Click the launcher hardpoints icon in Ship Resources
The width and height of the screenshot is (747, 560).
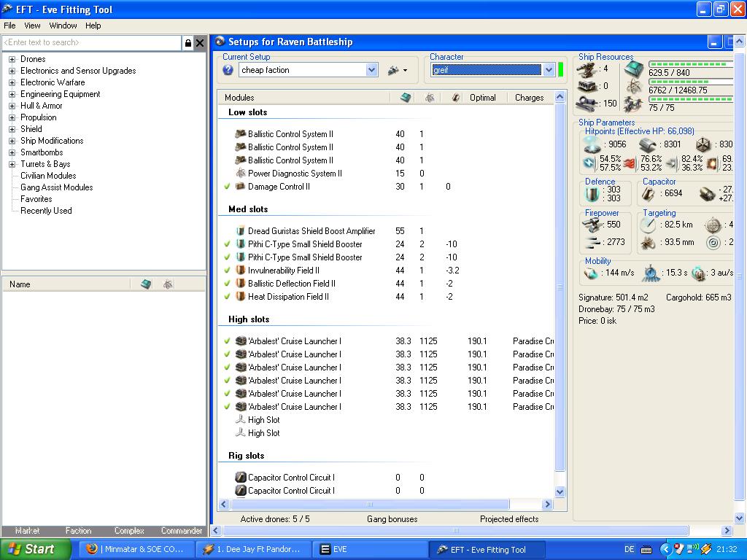click(x=587, y=86)
